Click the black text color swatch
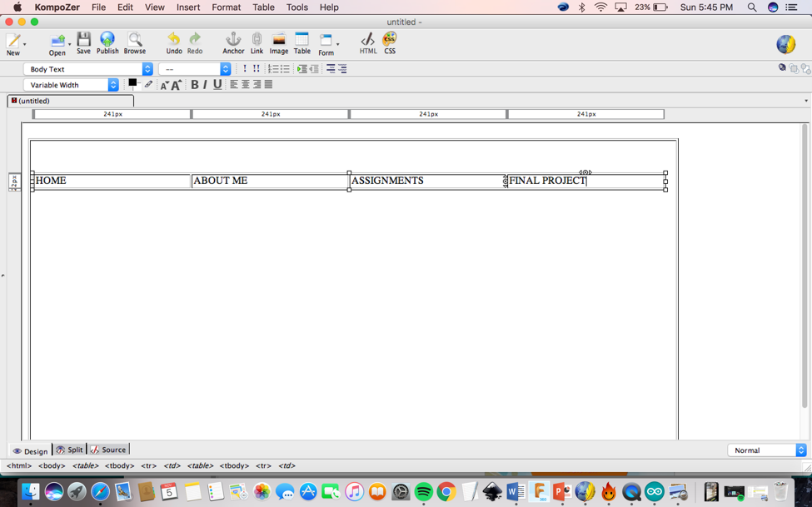 pos(132,83)
